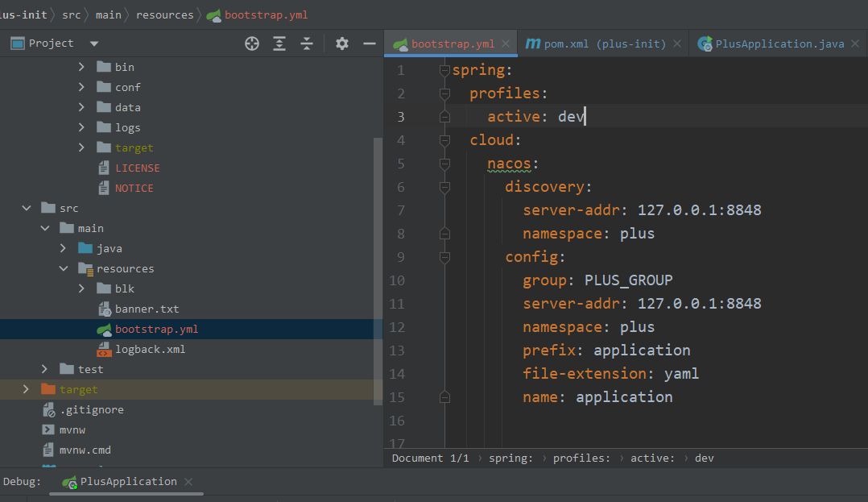Click the dev YAML breadcrumb at bottom
This screenshot has height=502, width=868.
(x=704, y=458)
